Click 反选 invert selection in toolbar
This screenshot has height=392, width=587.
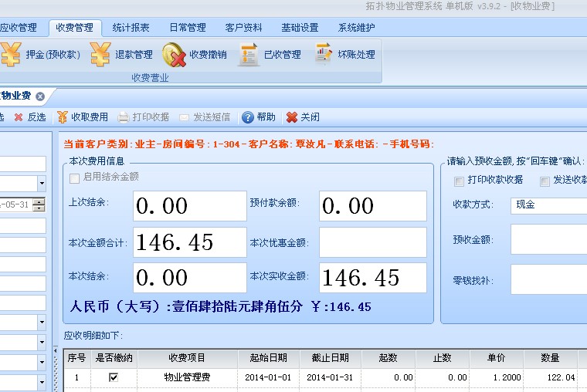pyautogui.click(x=29, y=117)
